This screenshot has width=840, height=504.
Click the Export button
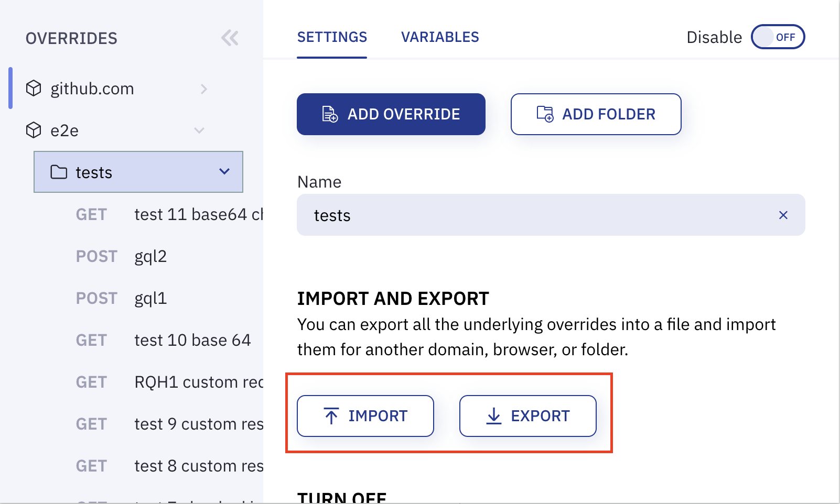tap(528, 416)
